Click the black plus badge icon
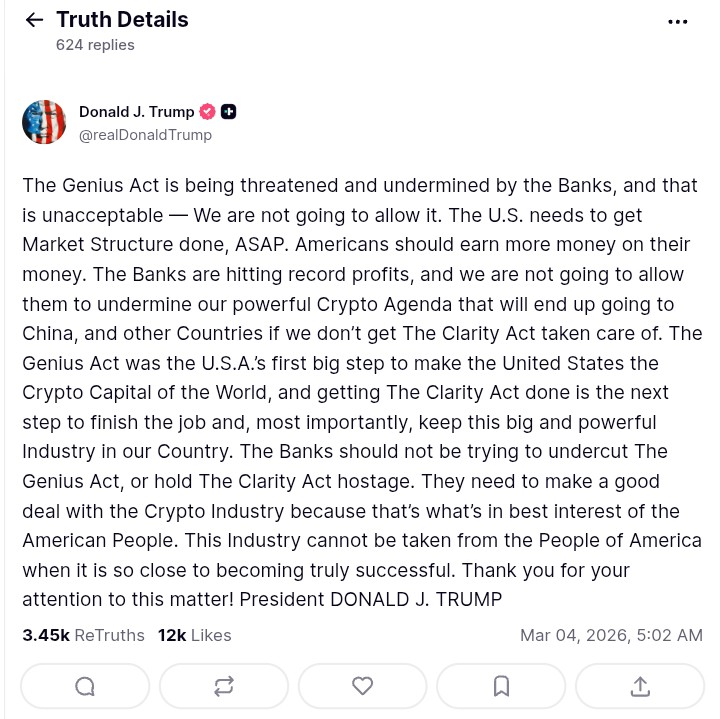 (x=229, y=111)
